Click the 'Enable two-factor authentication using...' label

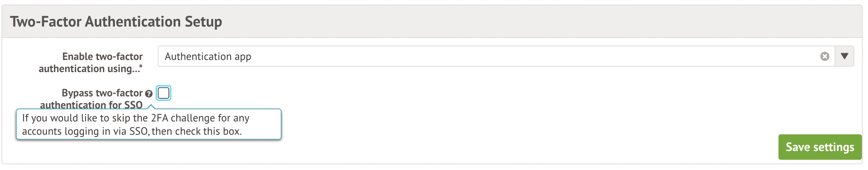pyautogui.click(x=91, y=63)
